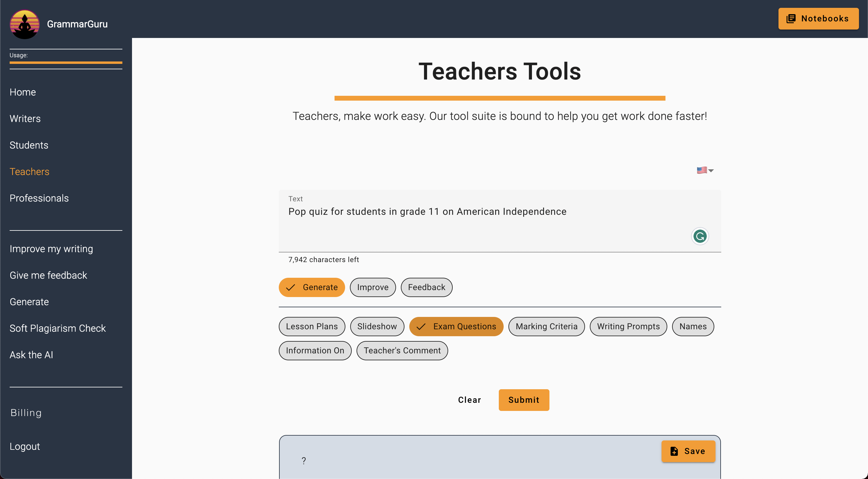The width and height of the screenshot is (868, 479).
Task: Click the Teachers Tools heading
Action: click(x=500, y=71)
